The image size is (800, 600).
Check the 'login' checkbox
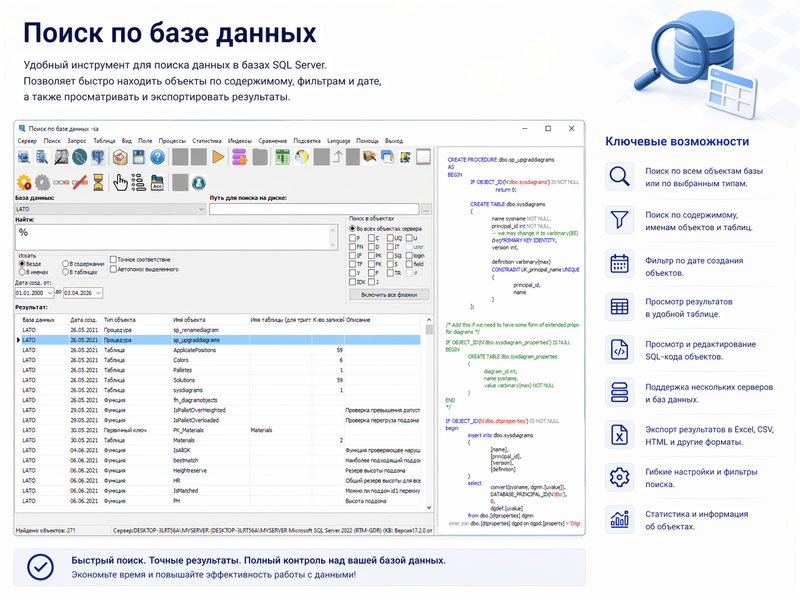point(409,255)
